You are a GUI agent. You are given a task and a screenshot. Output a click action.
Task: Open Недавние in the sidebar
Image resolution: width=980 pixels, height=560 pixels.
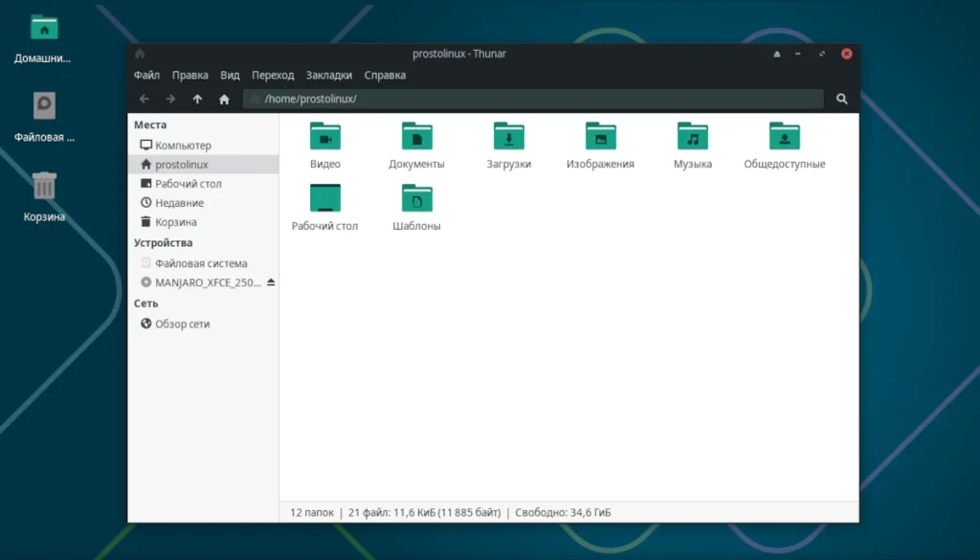203,203
